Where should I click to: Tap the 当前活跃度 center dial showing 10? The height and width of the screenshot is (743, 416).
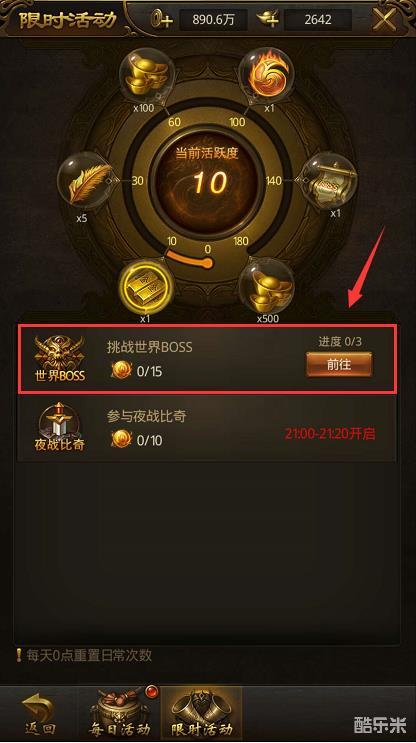point(207,183)
